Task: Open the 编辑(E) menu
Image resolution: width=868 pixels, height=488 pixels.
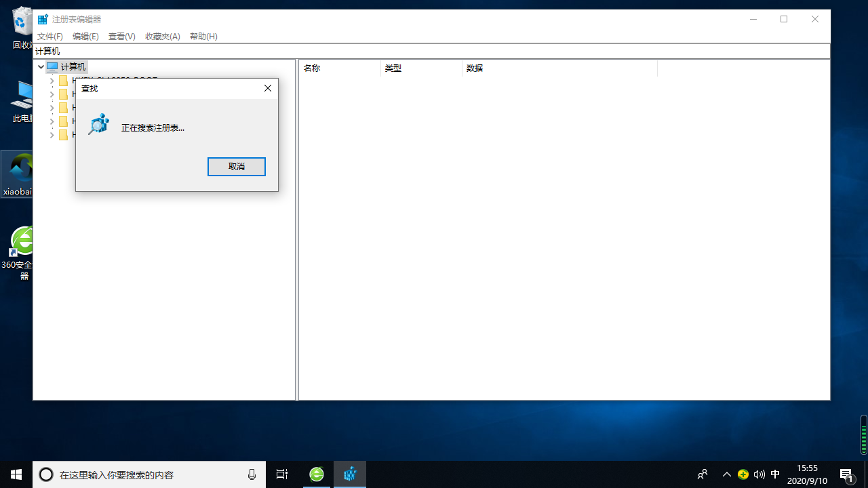Action: pyautogui.click(x=85, y=37)
